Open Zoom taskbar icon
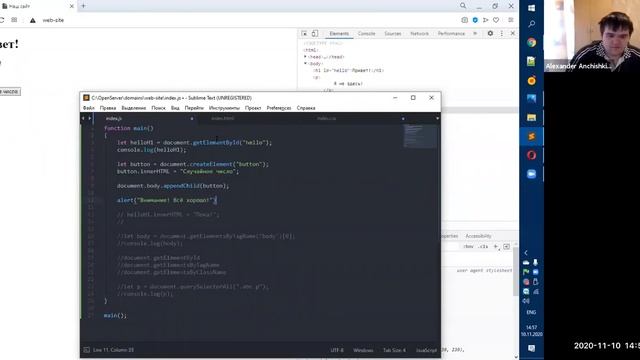The width and height of the screenshot is (640, 360). tap(531, 174)
